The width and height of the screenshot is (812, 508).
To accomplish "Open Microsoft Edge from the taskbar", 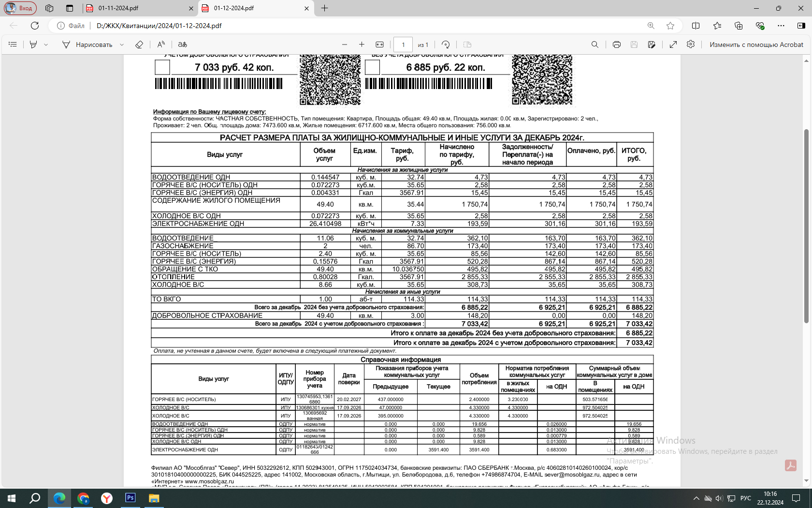I will click(x=59, y=498).
